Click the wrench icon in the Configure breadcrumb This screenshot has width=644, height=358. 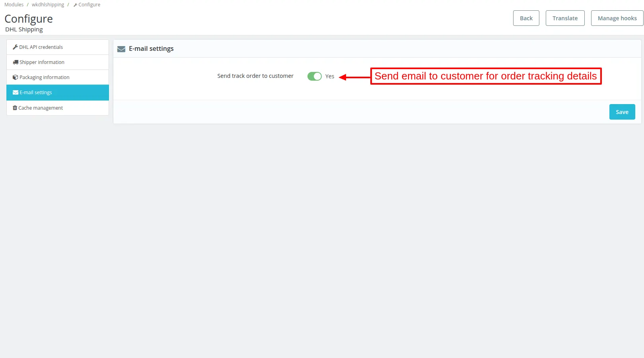click(x=75, y=5)
